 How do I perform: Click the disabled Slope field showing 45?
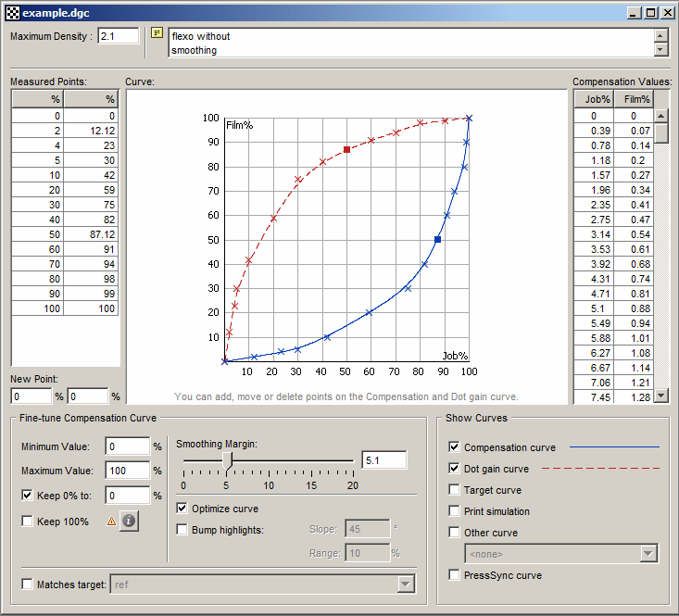click(x=368, y=529)
